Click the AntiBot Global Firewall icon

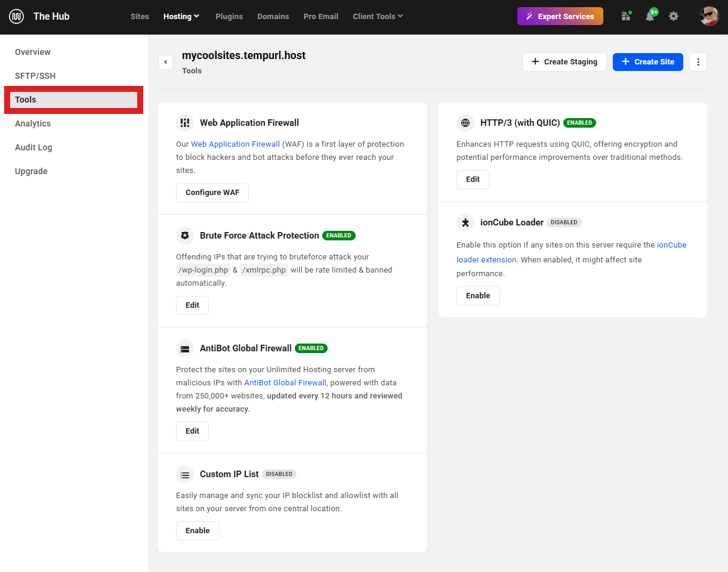pos(185,348)
